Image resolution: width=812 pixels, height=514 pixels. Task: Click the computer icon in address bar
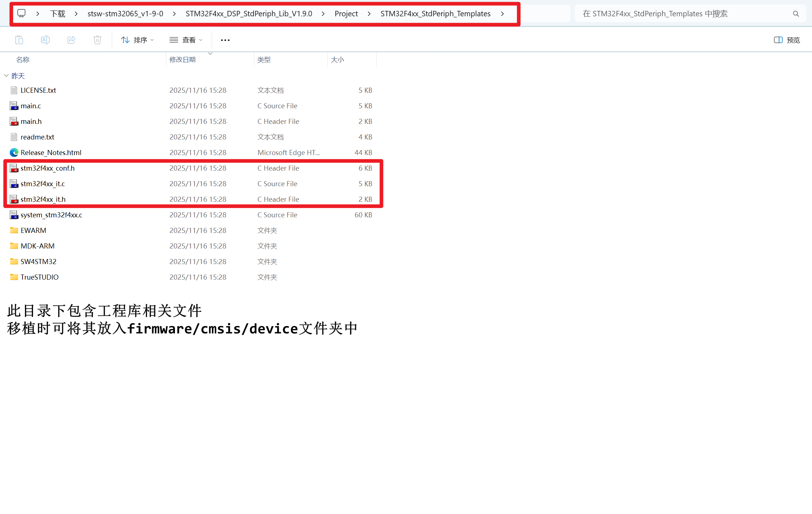pyautogui.click(x=22, y=14)
